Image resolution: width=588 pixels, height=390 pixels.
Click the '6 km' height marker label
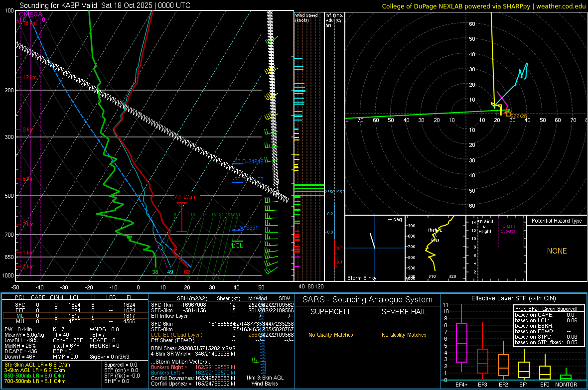28,179
